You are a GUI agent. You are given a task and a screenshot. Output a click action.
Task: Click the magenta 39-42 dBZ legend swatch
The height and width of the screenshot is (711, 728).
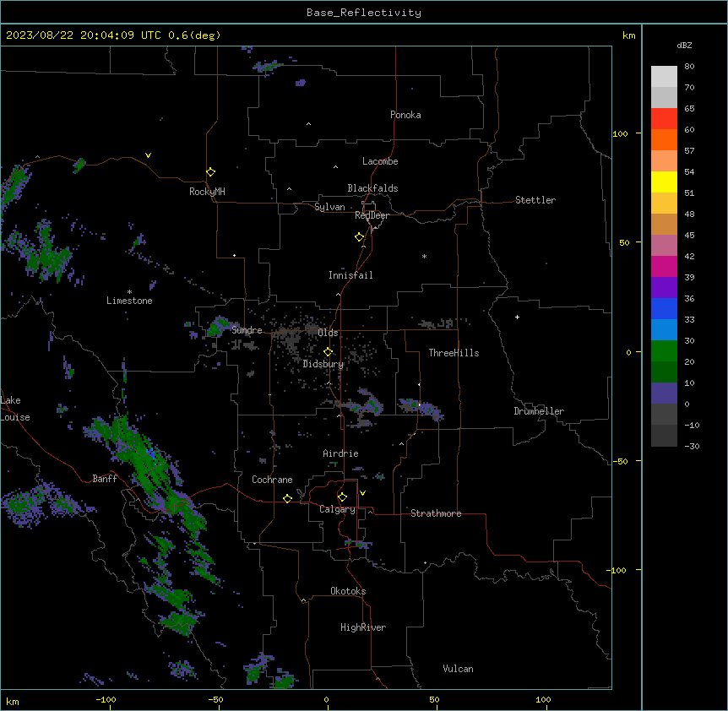tap(664, 266)
